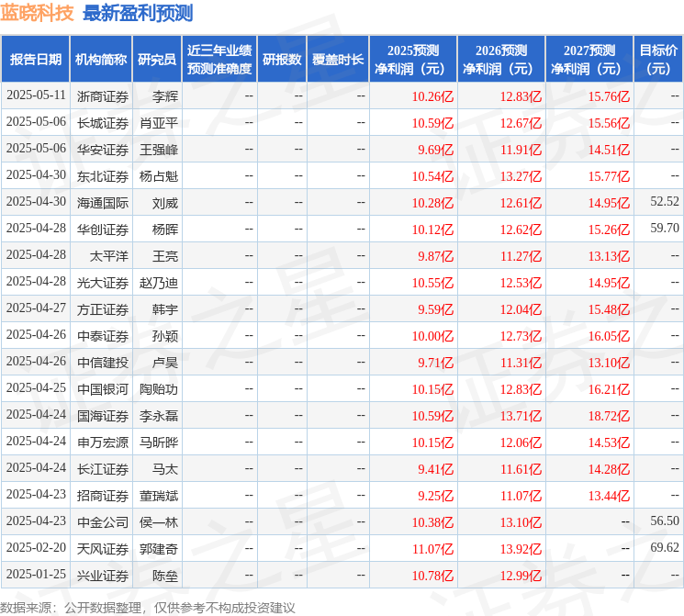Click the 52.52 target price

[665, 201]
